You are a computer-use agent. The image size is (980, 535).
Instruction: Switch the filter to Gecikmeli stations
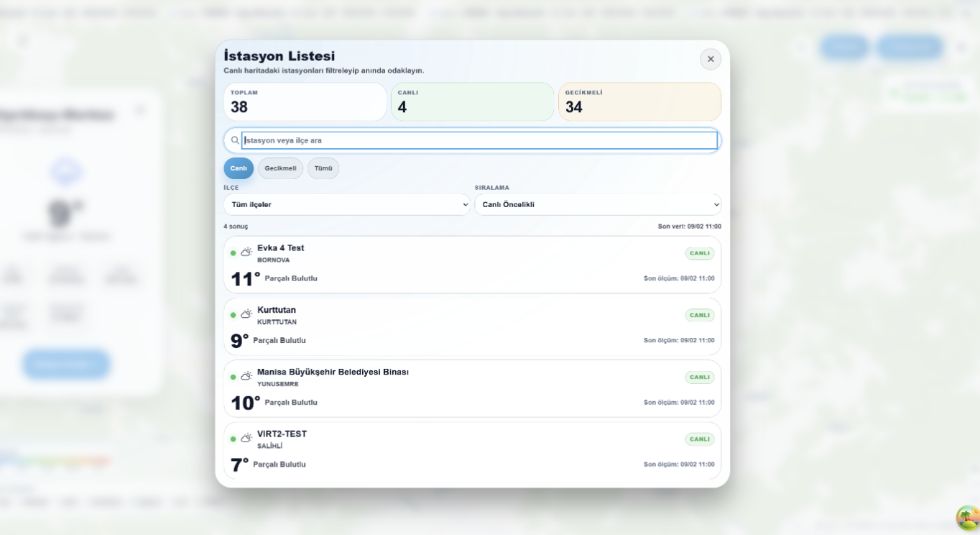click(x=280, y=168)
